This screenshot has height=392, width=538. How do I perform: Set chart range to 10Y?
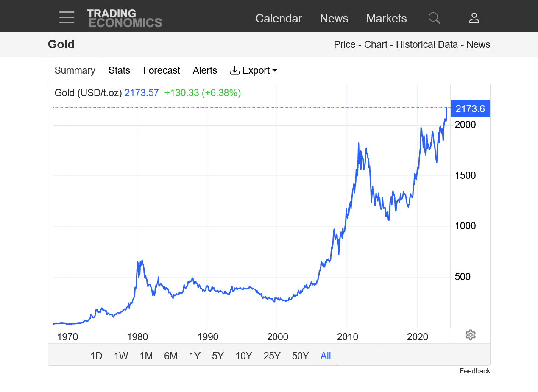coord(244,356)
